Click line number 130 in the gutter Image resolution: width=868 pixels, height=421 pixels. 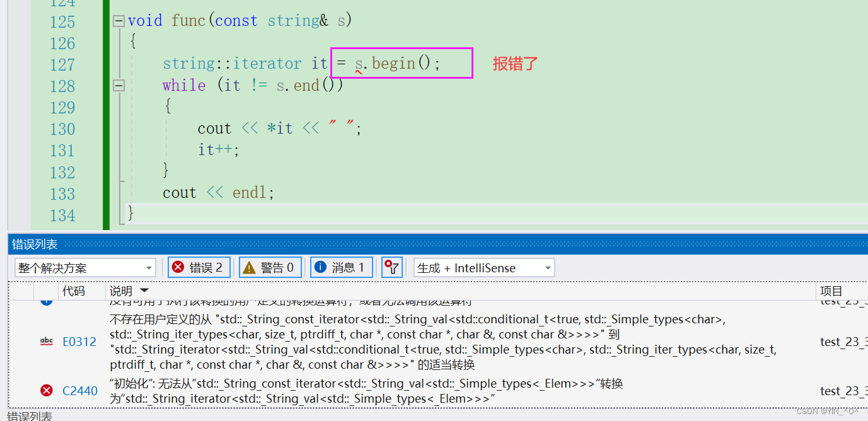click(62, 129)
